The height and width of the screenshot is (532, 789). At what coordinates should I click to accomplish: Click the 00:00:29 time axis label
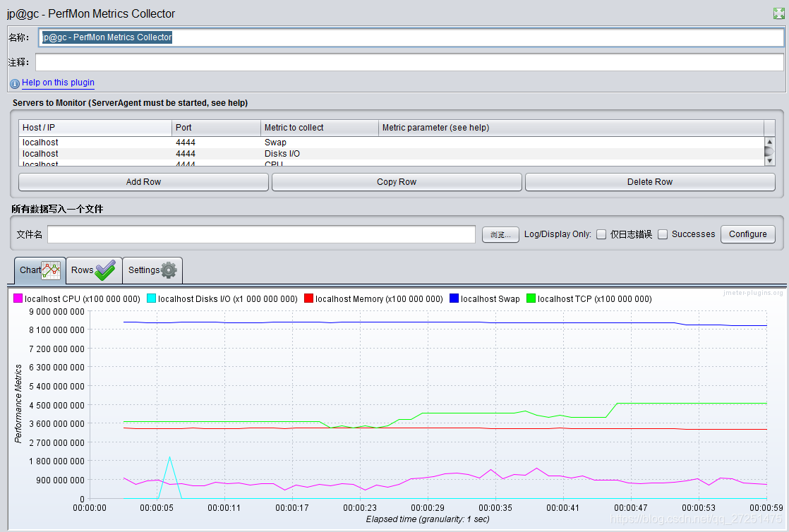(x=428, y=508)
